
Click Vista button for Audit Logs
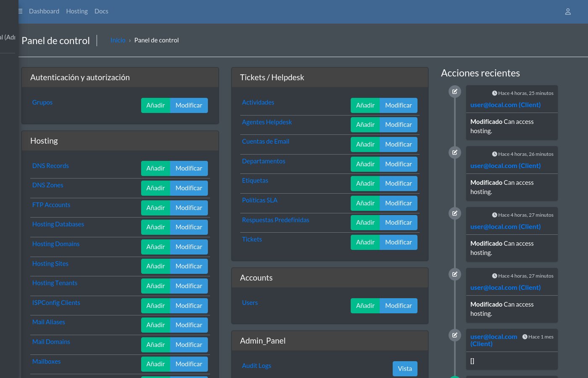[405, 369]
